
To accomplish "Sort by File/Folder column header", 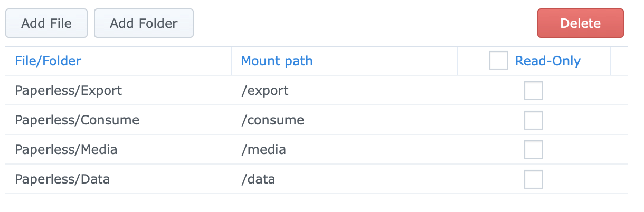I will click(x=48, y=61).
